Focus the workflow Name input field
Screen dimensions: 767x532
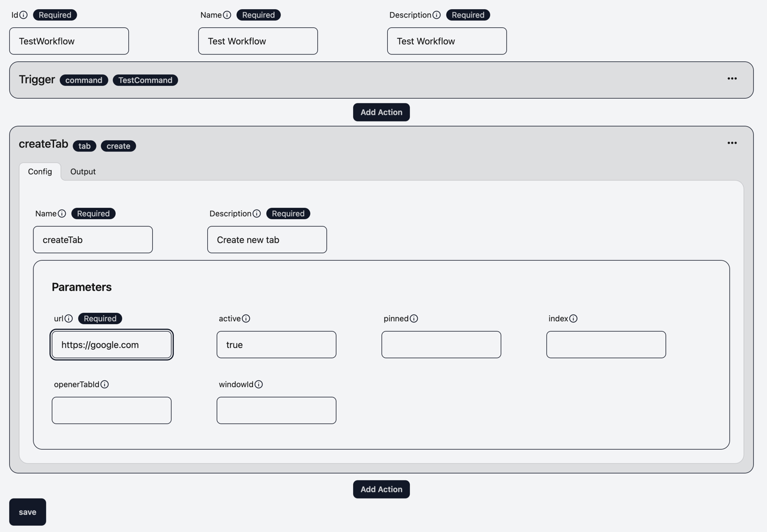(x=258, y=41)
